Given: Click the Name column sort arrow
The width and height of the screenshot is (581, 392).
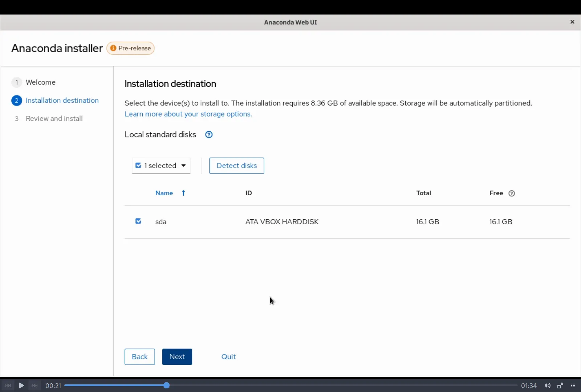Looking at the screenshot, I should (183, 193).
